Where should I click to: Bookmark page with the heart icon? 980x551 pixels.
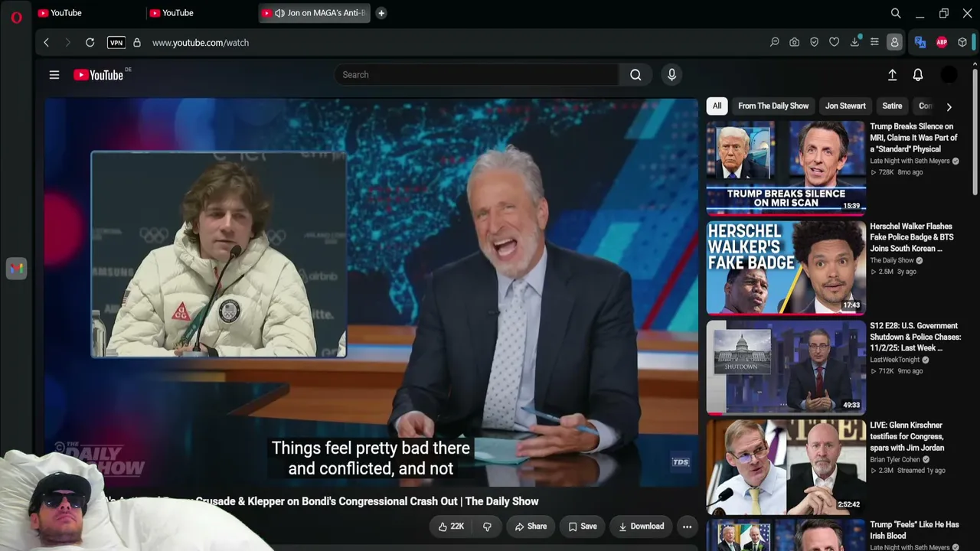tap(835, 43)
